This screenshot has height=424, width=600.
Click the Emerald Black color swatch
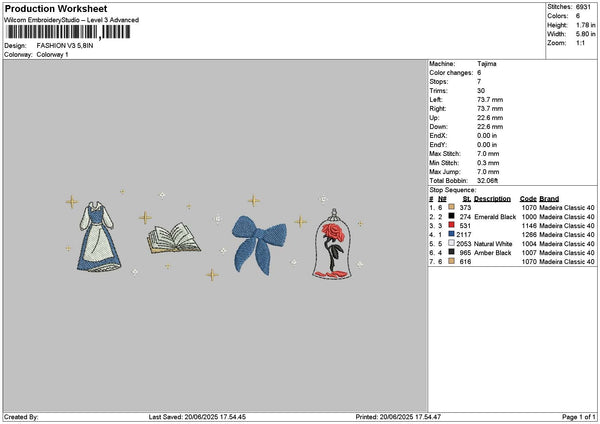pyautogui.click(x=452, y=216)
